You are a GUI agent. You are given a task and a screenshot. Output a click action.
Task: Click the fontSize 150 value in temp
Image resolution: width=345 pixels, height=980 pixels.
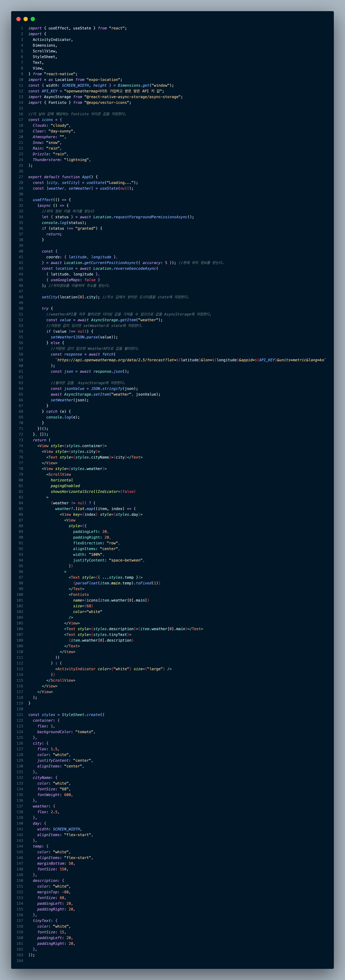point(63,869)
